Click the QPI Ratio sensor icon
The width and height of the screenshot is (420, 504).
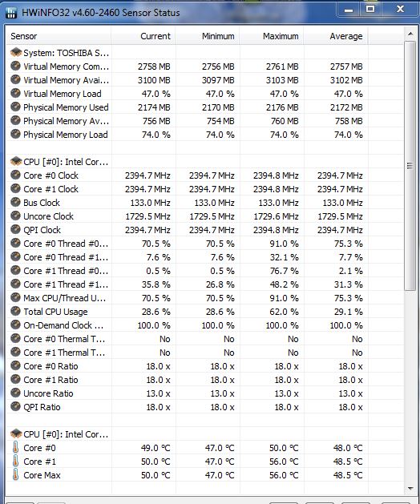click(x=15, y=406)
